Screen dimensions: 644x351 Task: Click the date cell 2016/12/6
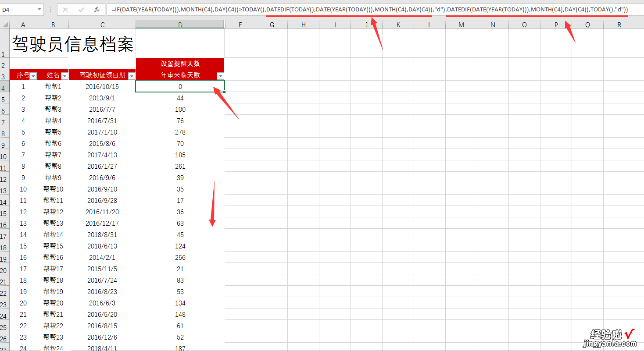click(x=102, y=337)
